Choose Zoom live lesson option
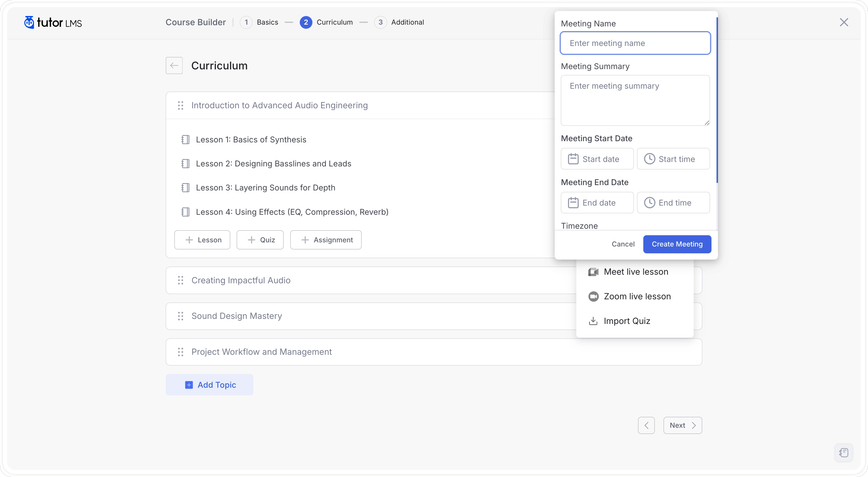The width and height of the screenshot is (868, 477). coord(635,296)
